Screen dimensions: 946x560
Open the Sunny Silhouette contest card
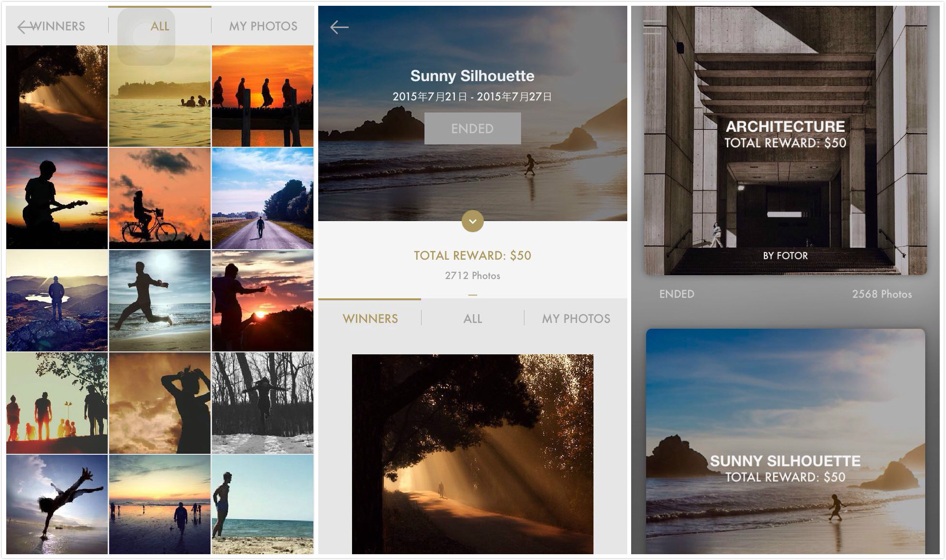785,442
